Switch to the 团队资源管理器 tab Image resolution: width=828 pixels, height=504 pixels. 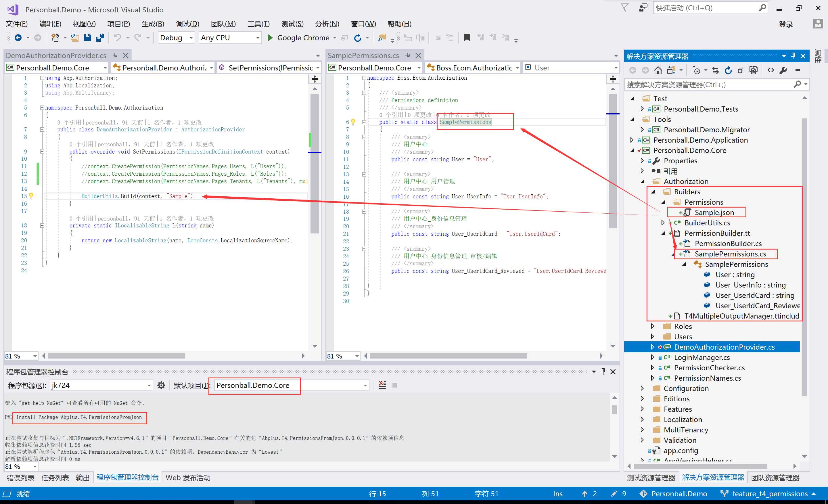[775, 478]
